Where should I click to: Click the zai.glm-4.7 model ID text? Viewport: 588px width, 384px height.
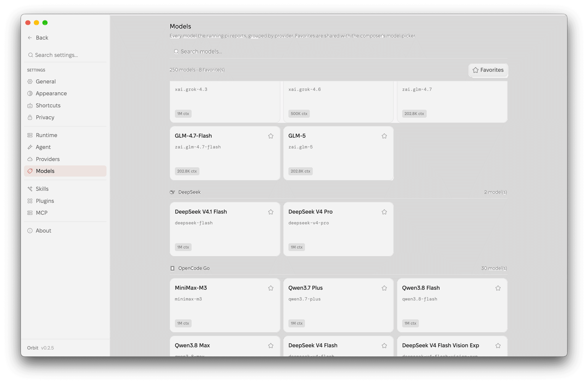[417, 89]
